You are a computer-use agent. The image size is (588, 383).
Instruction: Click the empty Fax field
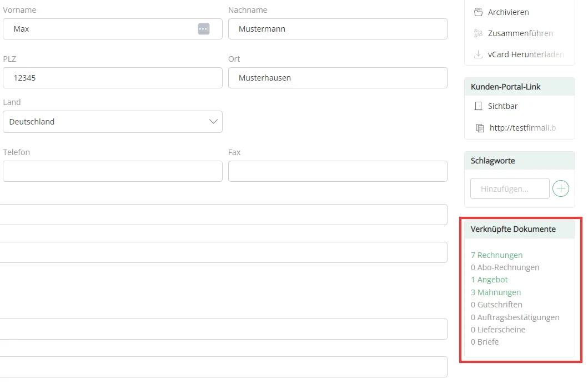pyautogui.click(x=338, y=171)
